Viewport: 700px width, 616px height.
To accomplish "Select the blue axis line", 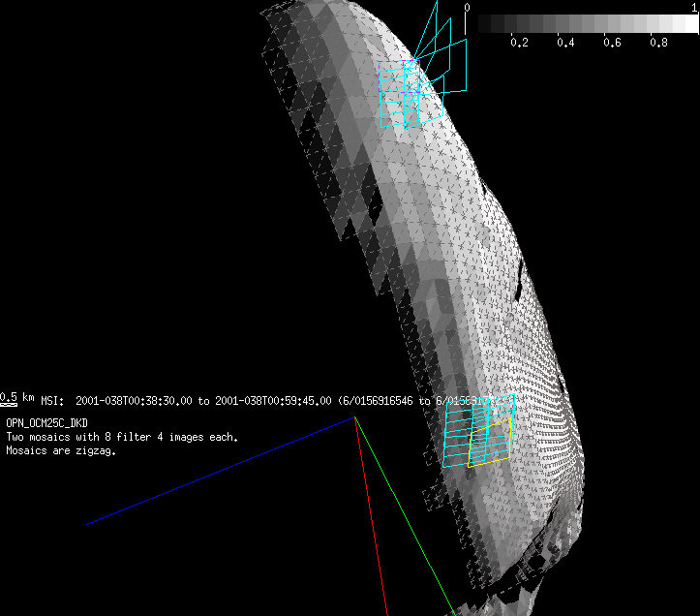I will tap(223, 471).
